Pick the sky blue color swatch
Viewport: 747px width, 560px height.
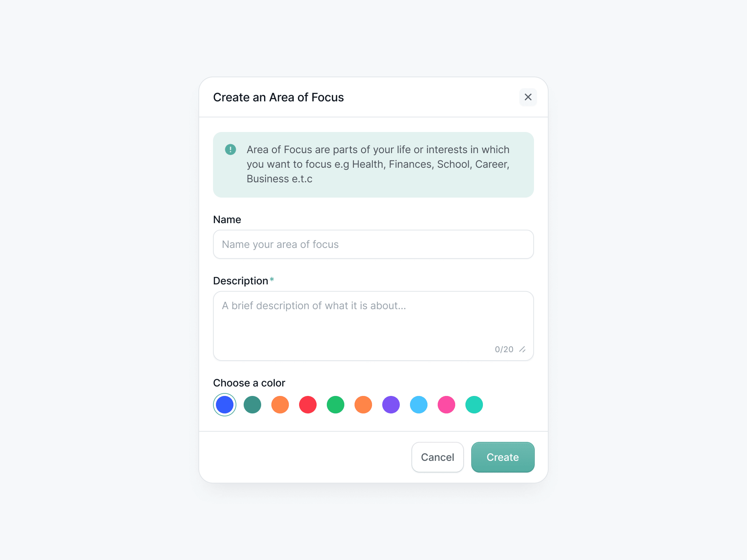(x=419, y=405)
